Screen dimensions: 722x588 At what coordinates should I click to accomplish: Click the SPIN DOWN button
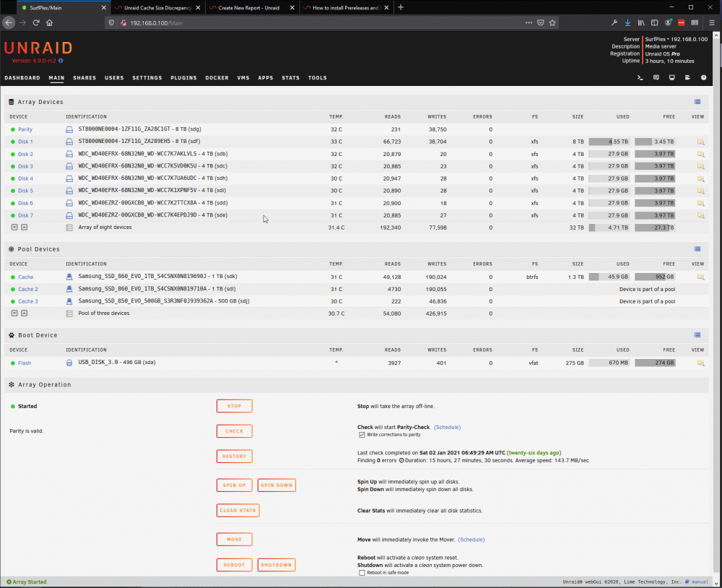point(277,485)
